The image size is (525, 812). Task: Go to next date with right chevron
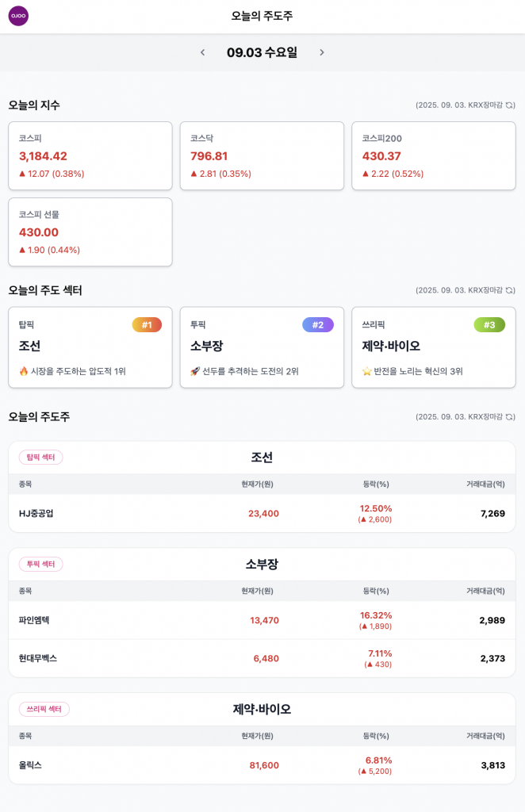click(322, 52)
